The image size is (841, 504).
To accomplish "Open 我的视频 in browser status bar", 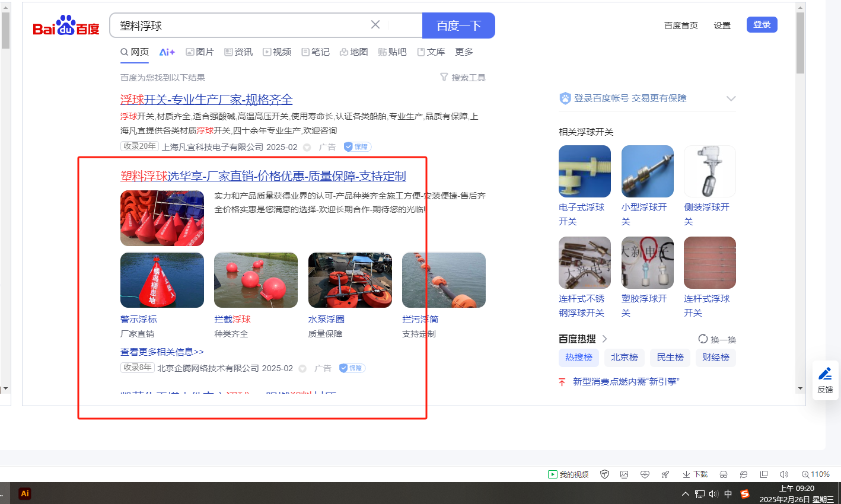I will (568, 474).
